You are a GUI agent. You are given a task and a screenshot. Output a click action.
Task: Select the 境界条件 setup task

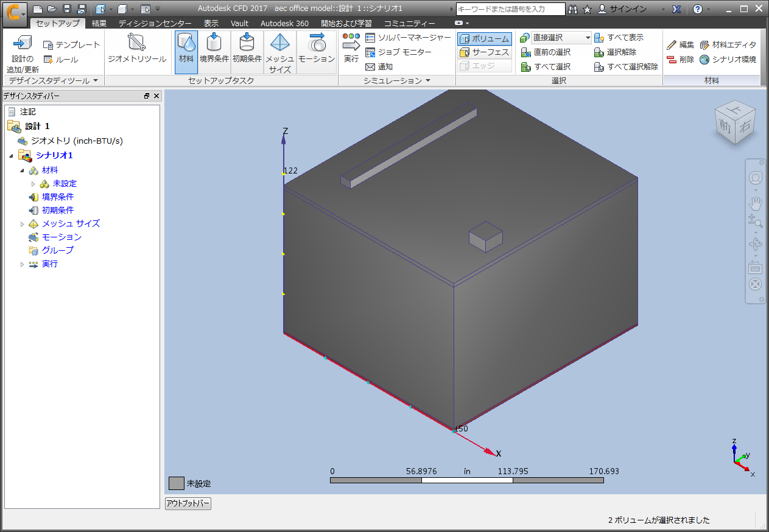pyautogui.click(x=214, y=52)
